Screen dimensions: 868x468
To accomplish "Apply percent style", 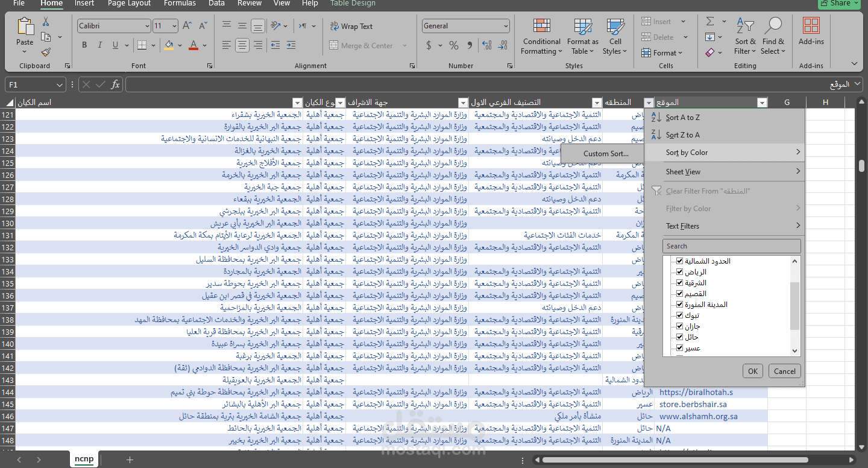I will click(x=454, y=45).
